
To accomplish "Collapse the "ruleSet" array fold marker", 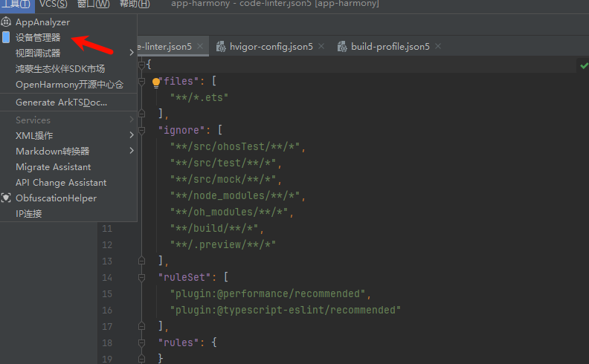I will coord(141,277).
